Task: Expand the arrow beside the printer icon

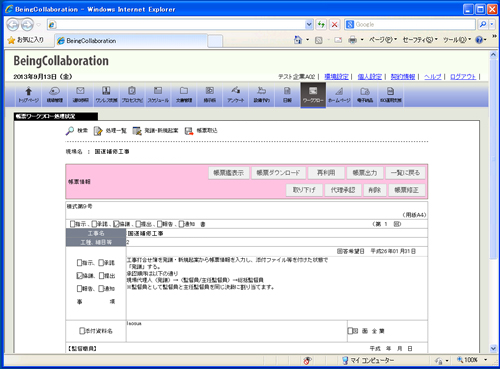Action: point(362,40)
